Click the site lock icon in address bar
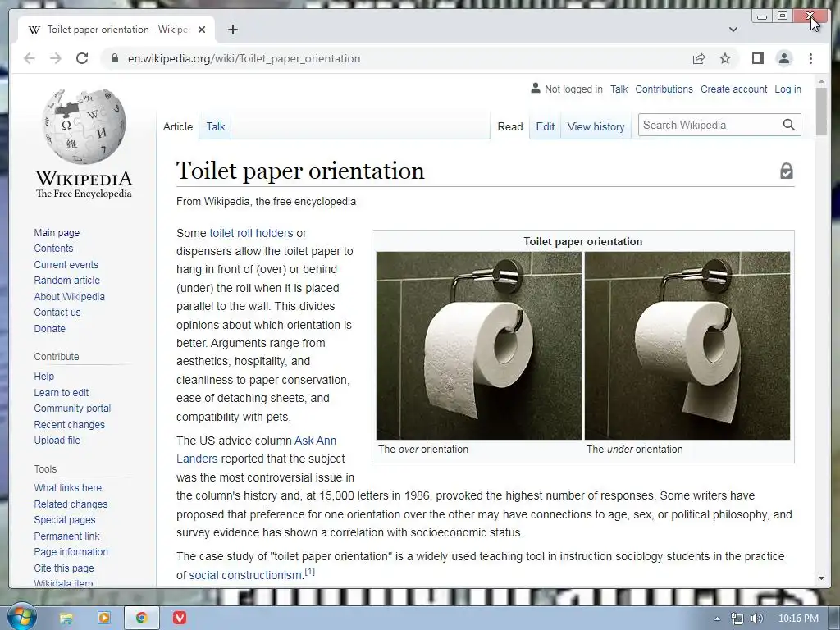 (114, 58)
